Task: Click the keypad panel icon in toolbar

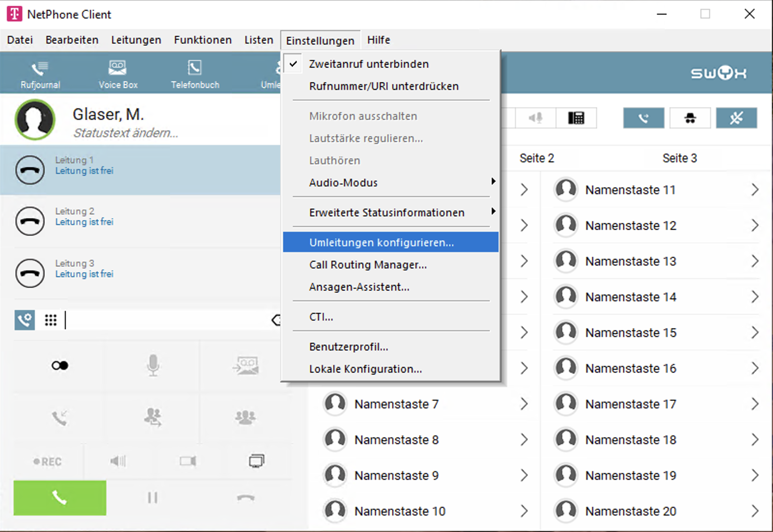Action: click(x=576, y=118)
